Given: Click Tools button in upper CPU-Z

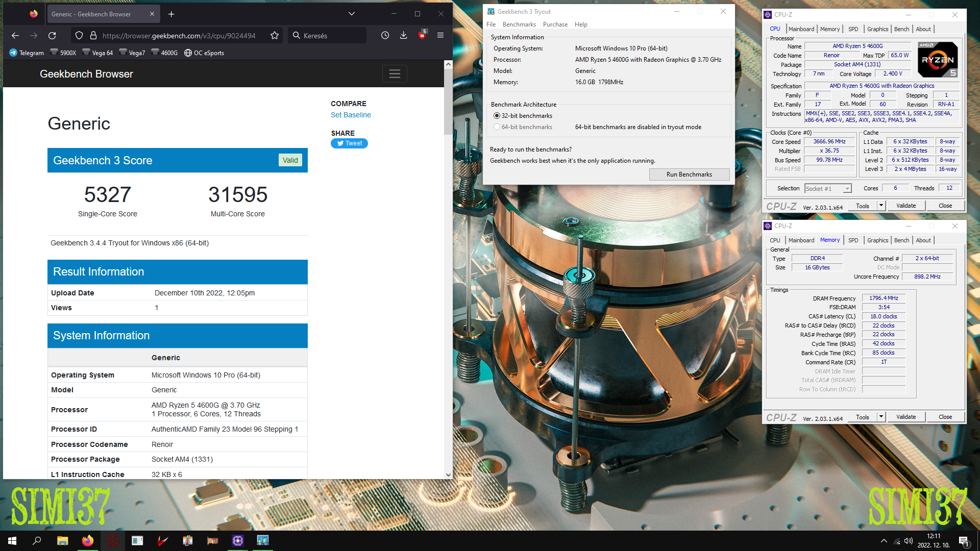Looking at the screenshot, I should [863, 206].
